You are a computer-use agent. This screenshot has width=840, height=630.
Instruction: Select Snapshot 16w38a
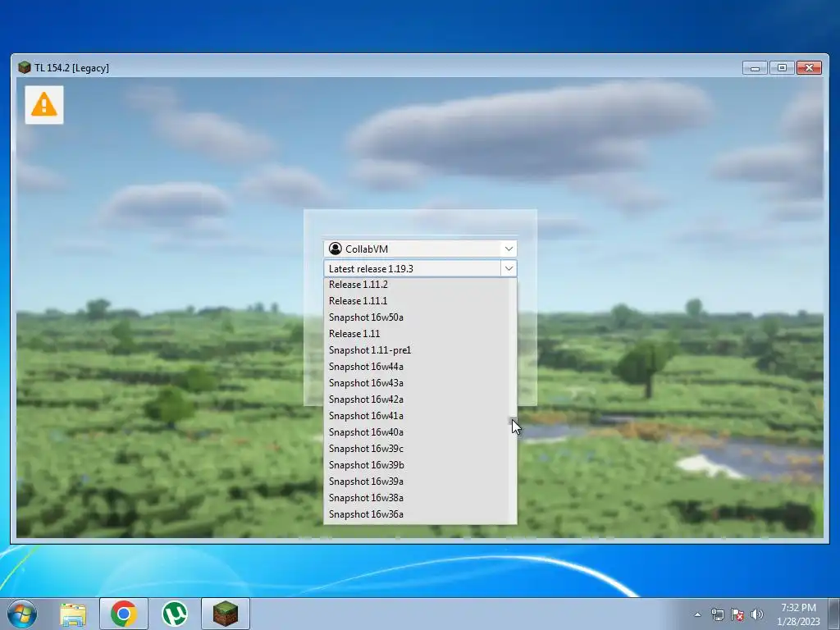(416, 498)
